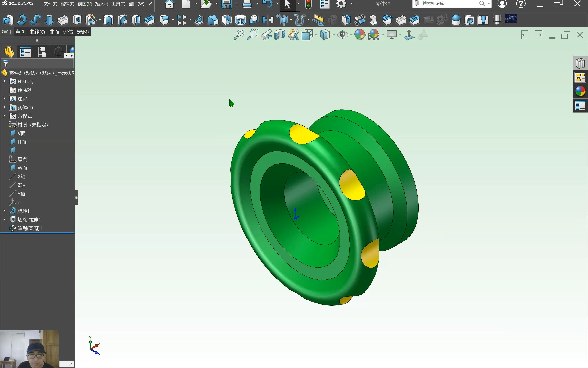Select the Extruded Cut tool
The height and width of the screenshot is (368, 588).
click(77, 20)
